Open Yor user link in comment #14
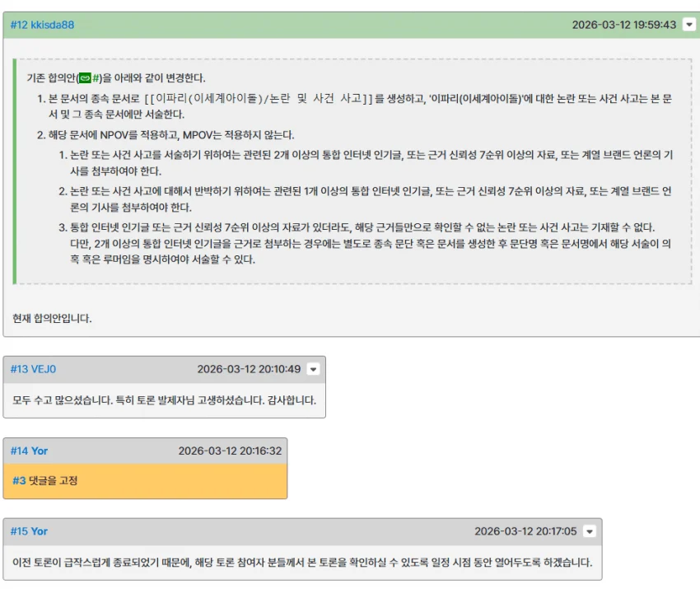The height and width of the screenshot is (589, 700). [40, 451]
